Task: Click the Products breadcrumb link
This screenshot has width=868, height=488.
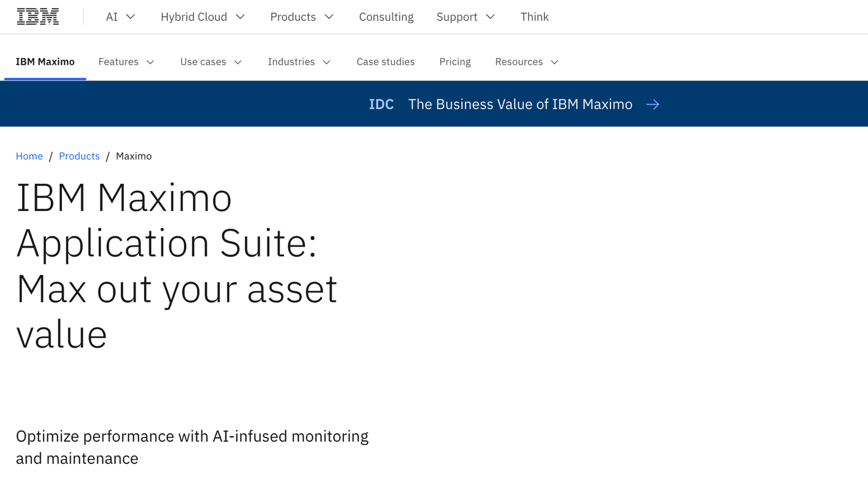Action: click(79, 156)
